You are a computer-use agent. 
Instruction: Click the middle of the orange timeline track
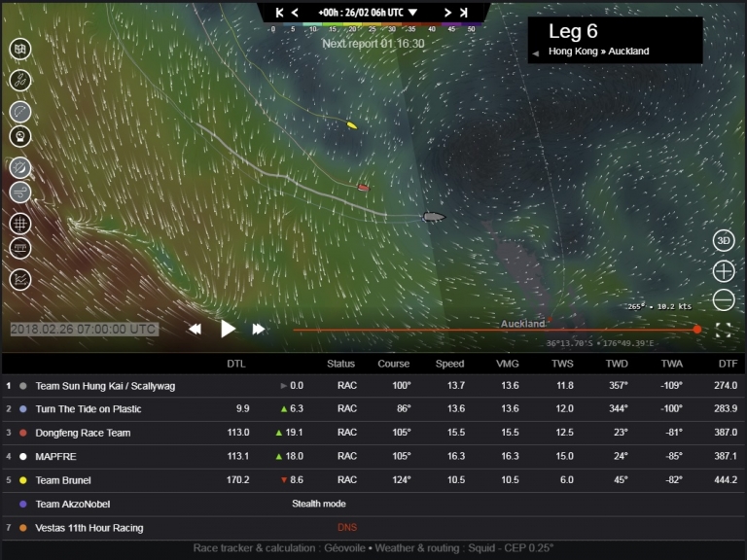495,330
